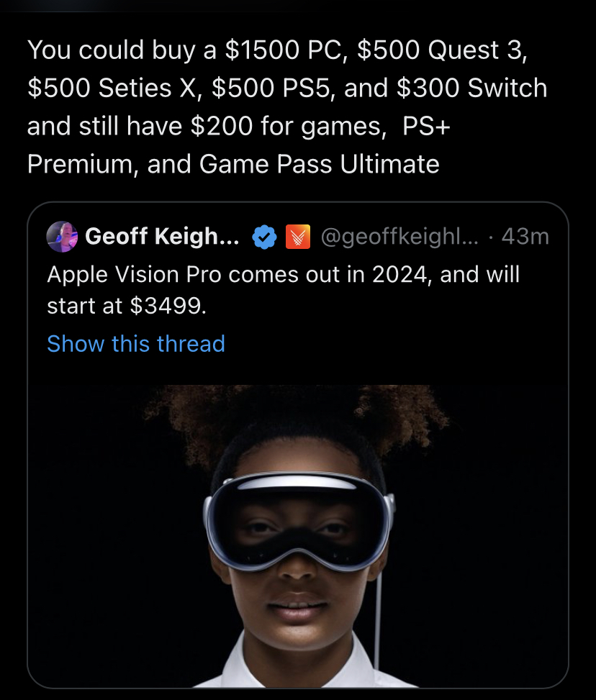Click the Geoff Keigh... display name
Image resolution: width=596 pixels, height=700 pixels.
[x=162, y=236]
